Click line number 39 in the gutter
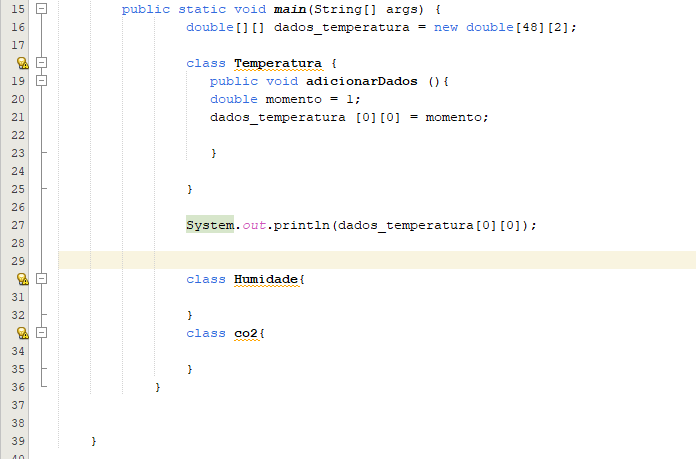 [x=18, y=441]
